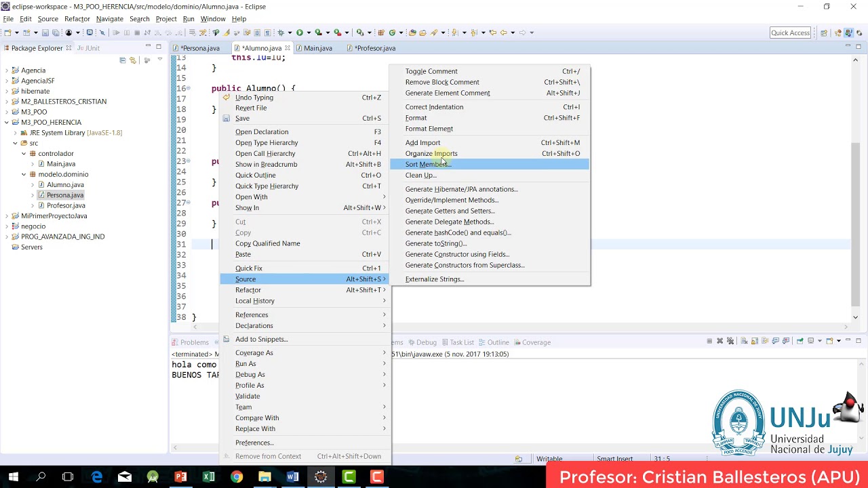Click the Open Perspective icon next to Quick Access

pyautogui.click(x=824, y=33)
